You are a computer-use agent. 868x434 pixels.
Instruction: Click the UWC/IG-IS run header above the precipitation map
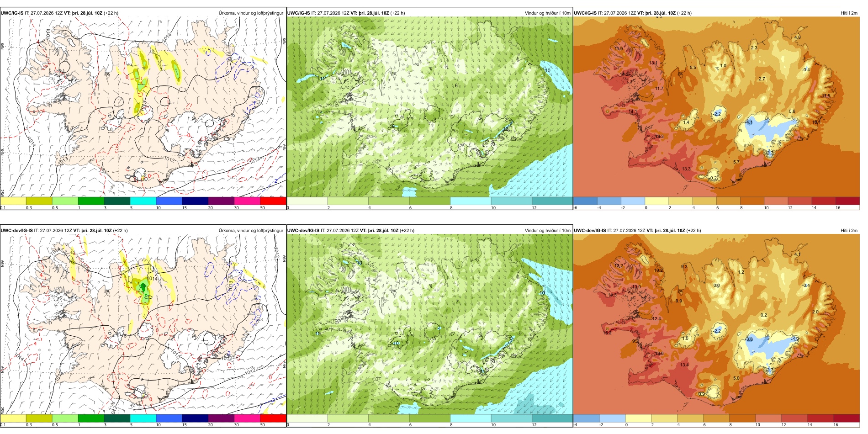[59, 13]
